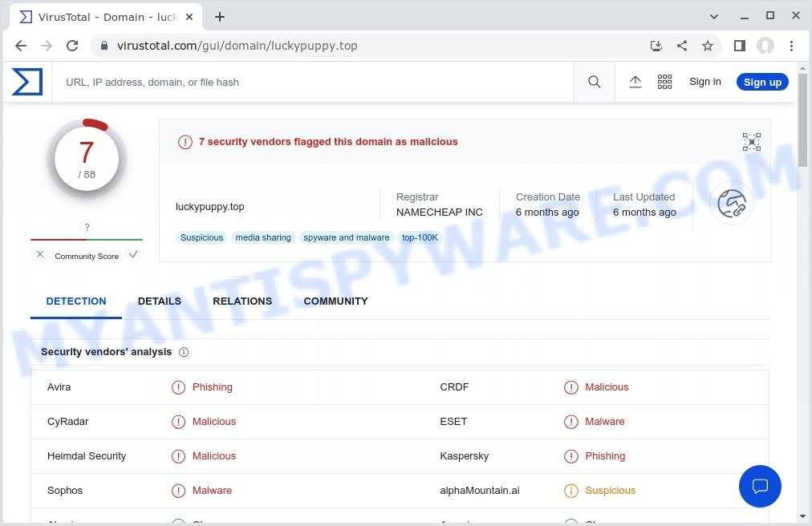This screenshot has width=812, height=526.
Task: Click Creation Date 6 months ago
Action: pyautogui.click(x=547, y=204)
